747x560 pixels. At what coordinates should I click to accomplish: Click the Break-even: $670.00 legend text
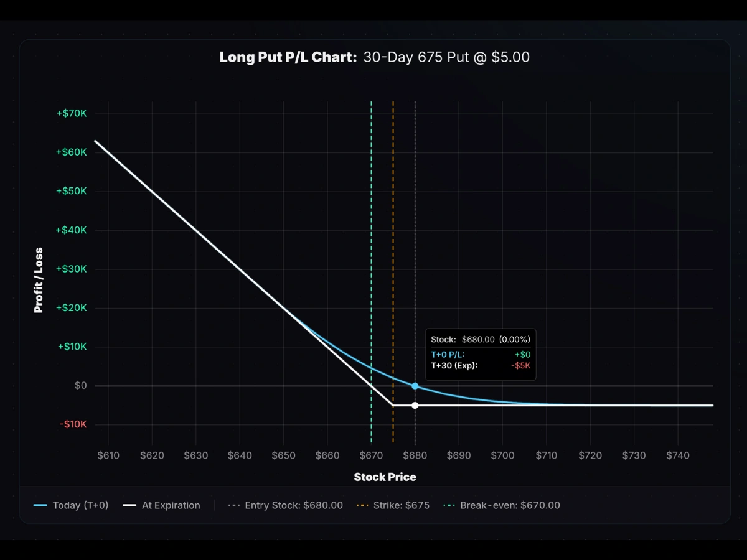(510, 505)
